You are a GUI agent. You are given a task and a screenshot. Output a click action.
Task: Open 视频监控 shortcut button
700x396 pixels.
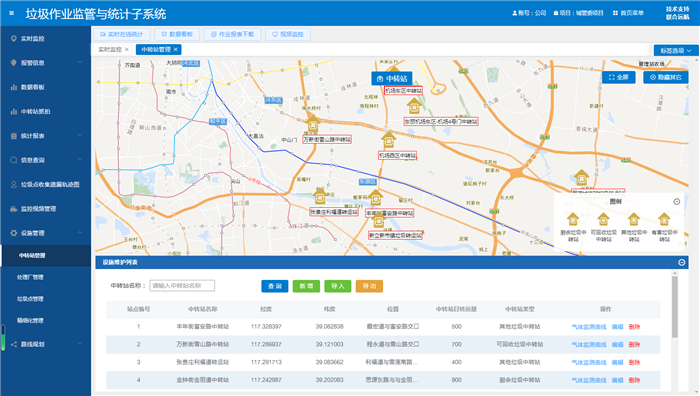(288, 34)
